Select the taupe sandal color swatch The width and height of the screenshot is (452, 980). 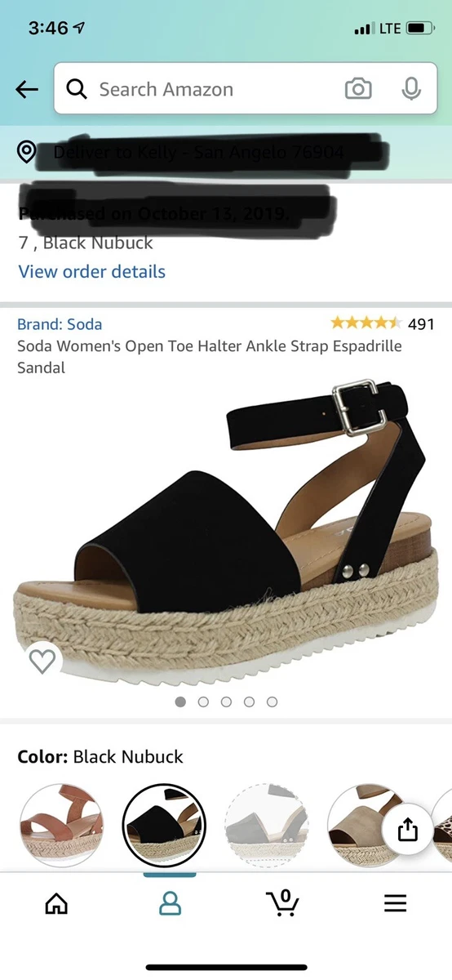(x=368, y=825)
